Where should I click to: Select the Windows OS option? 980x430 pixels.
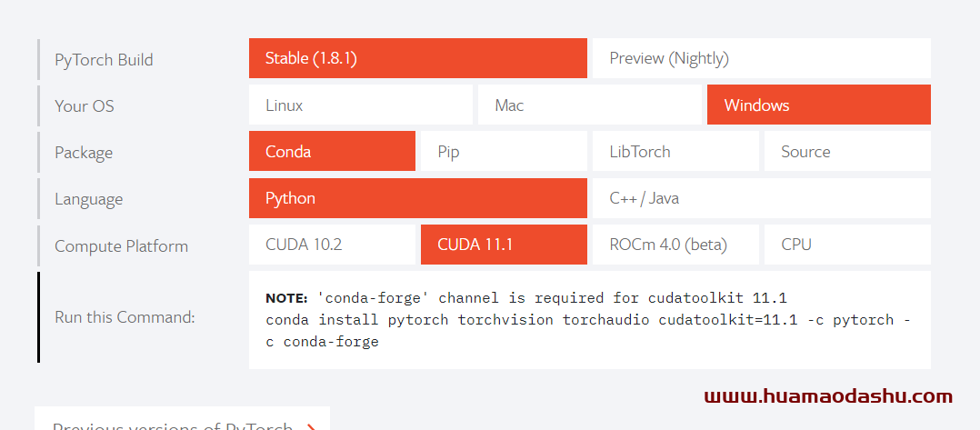[x=819, y=105]
